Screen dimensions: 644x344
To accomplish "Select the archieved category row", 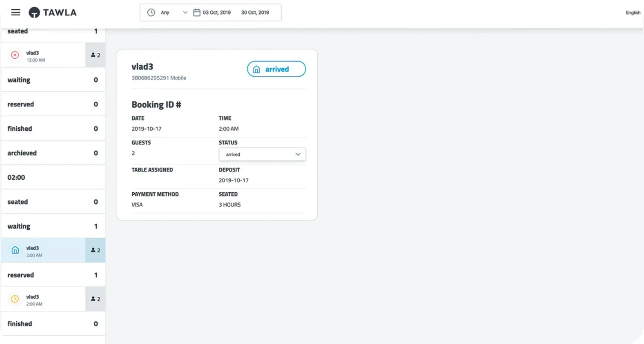I will pyautogui.click(x=53, y=153).
